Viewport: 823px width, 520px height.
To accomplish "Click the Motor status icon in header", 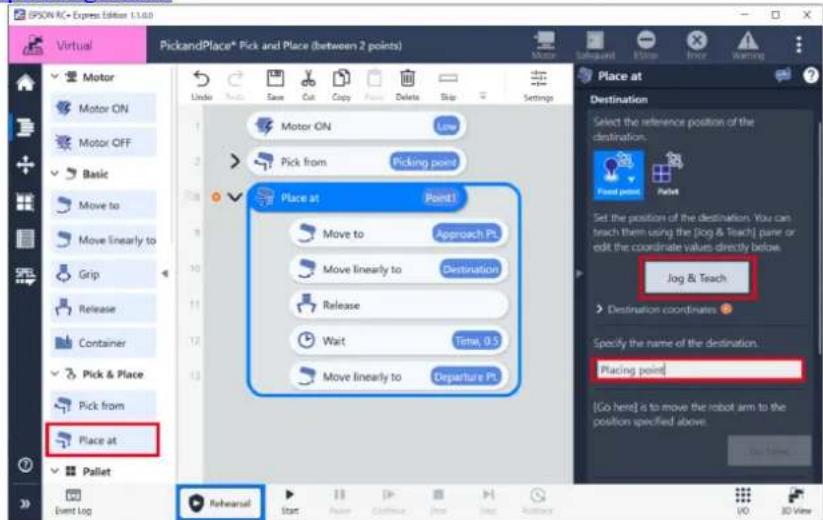I will [544, 45].
